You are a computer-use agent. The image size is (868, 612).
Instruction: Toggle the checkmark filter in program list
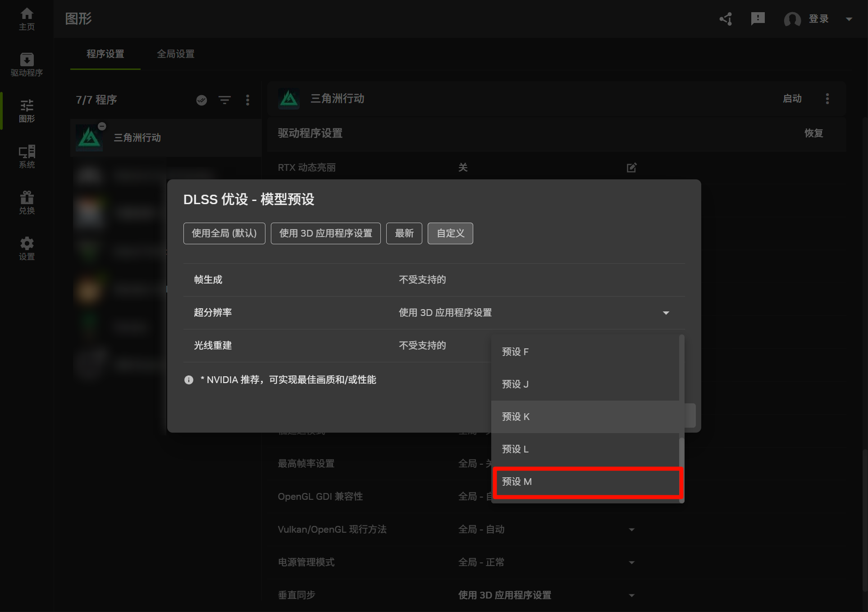coord(201,100)
